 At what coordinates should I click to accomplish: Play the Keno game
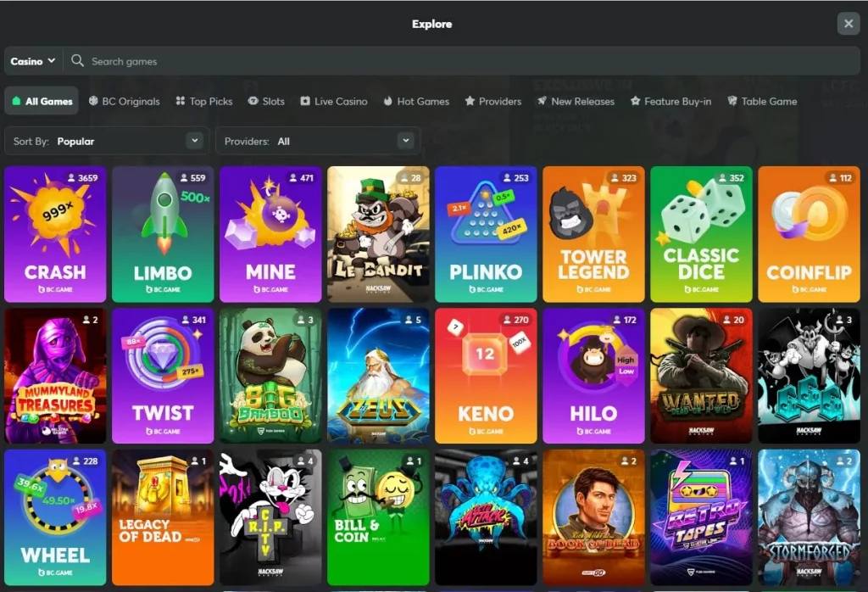[486, 376]
